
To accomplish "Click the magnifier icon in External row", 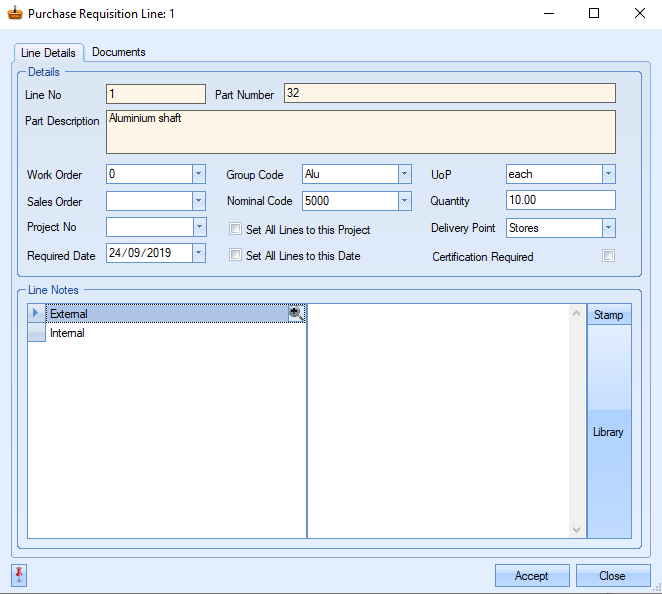I will tap(296, 314).
